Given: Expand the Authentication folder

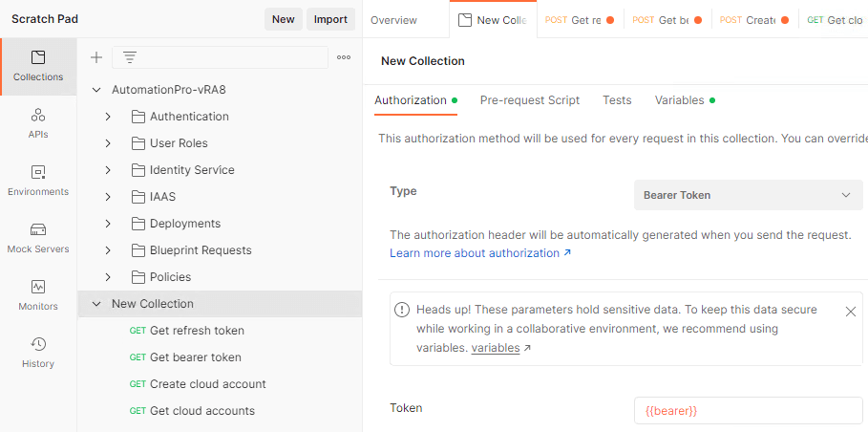Looking at the screenshot, I should click(x=108, y=117).
